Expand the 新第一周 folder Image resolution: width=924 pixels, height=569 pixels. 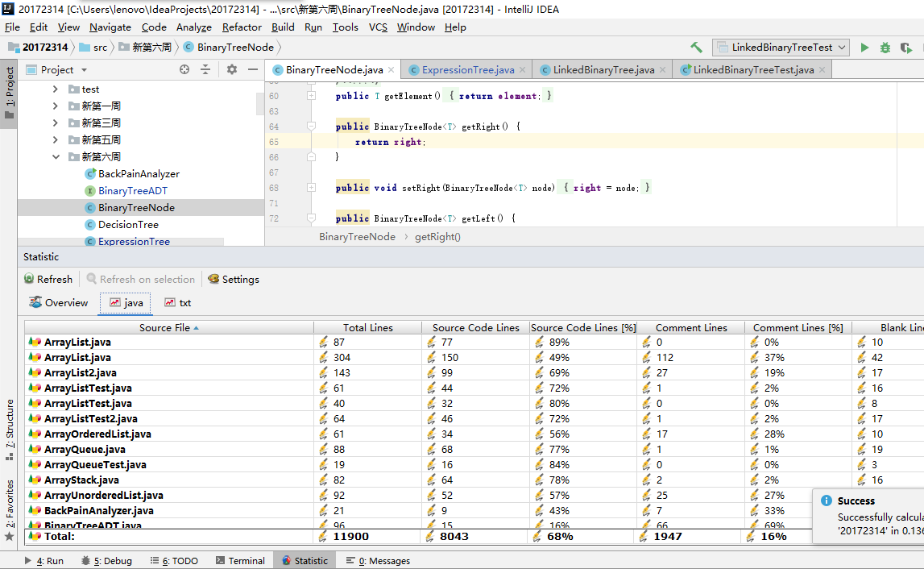[56, 106]
